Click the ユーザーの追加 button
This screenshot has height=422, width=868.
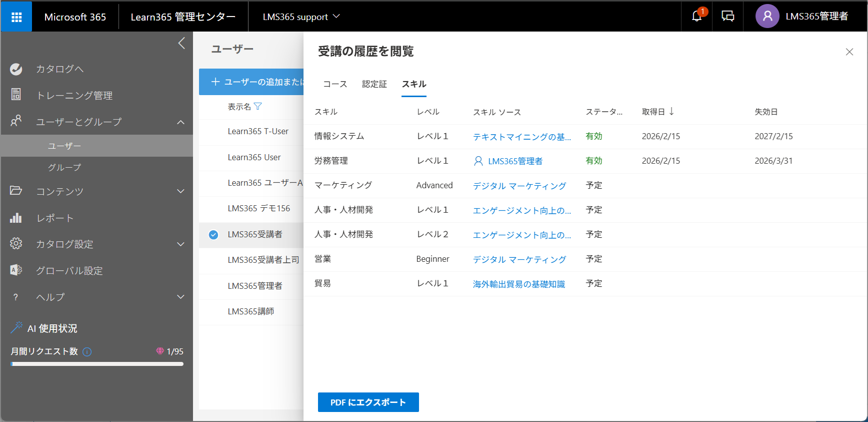tap(251, 82)
